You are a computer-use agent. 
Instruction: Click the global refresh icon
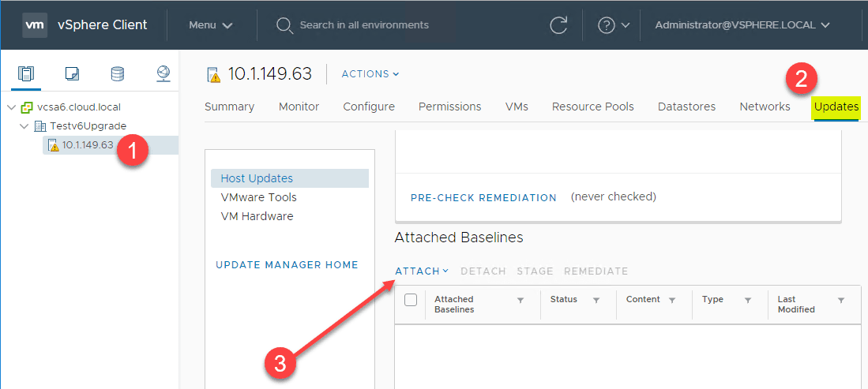pyautogui.click(x=558, y=25)
